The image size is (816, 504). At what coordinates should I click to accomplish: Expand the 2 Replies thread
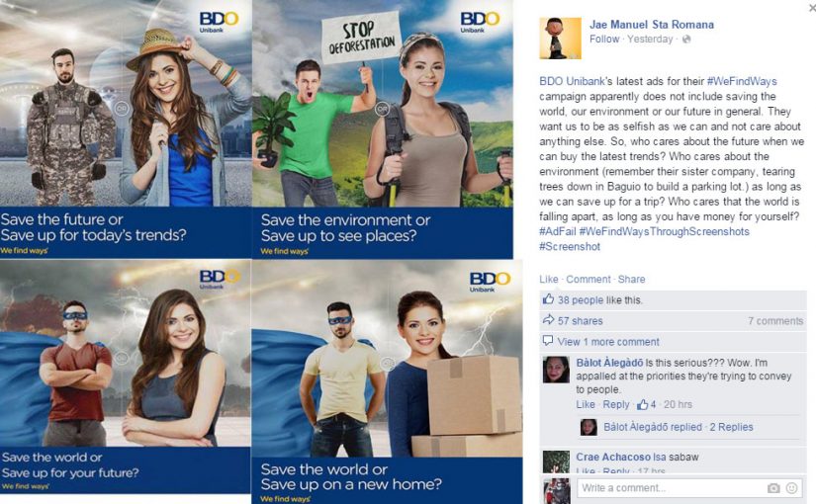[731, 427]
